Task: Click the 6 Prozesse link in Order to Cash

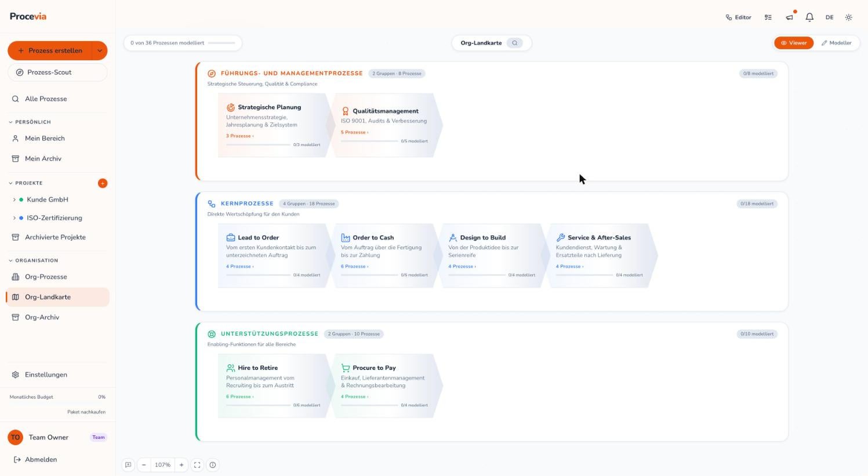Action: pyautogui.click(x=354, y=267)
